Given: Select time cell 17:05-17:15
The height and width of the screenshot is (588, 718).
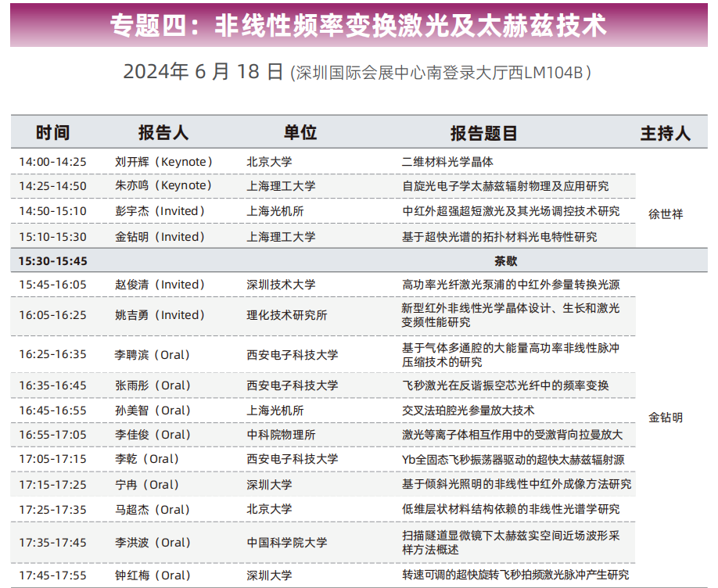Looking at the screenshot, I should 52,459.
